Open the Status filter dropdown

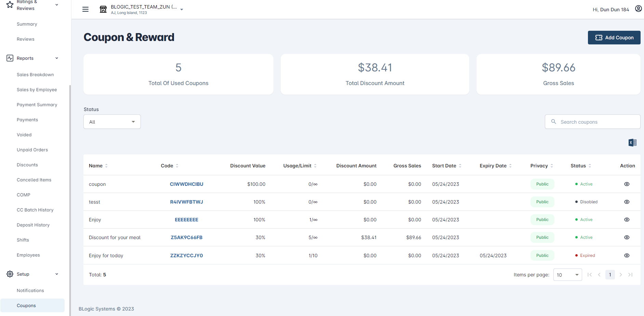click(x=112, y=122)
